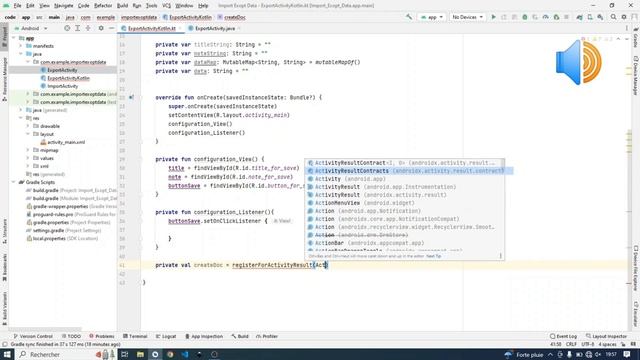The image size is (640, 360).
Task: Collapse the java folder in the tree
Action: (x=21, y=54)
